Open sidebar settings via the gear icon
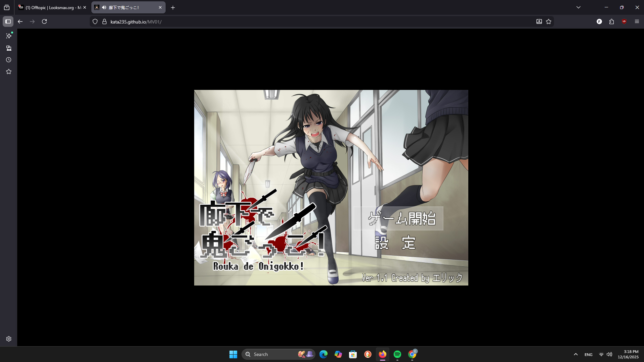This screenshot has width=644, height=362. coord(9,339)
